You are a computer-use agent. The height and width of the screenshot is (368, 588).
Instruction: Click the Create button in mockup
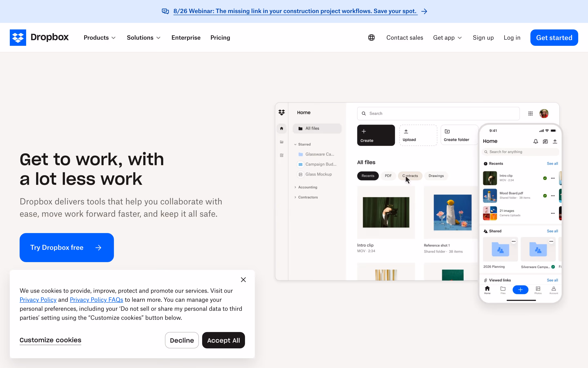[x=376, y=135]
